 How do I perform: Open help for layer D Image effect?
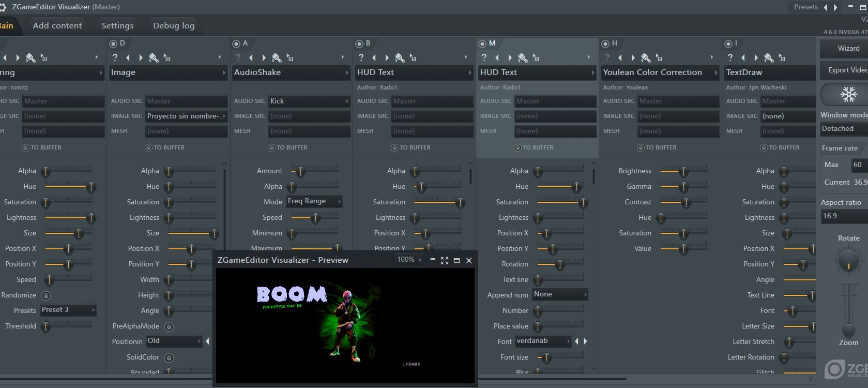[115, 57]
